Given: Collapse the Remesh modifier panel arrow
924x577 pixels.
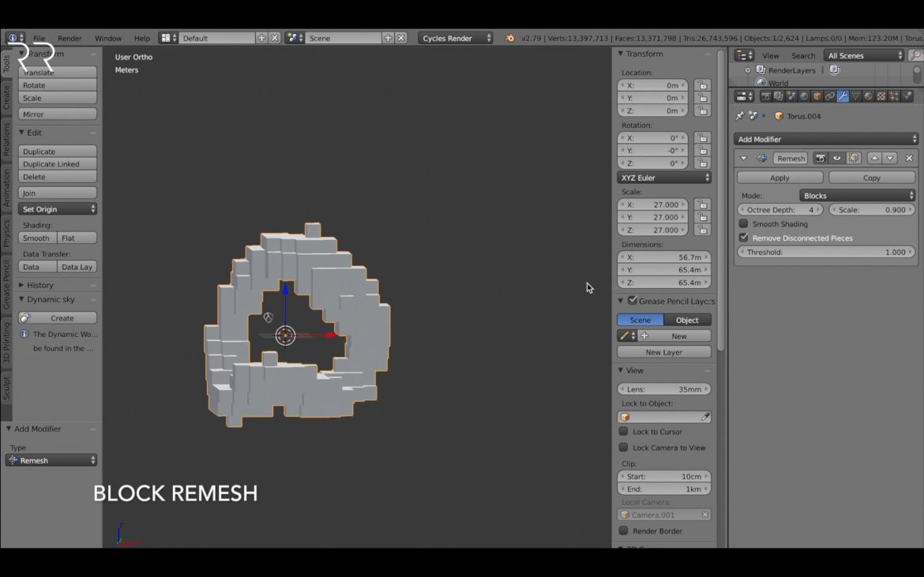Looking at the screenshot, I should [743, 158].
